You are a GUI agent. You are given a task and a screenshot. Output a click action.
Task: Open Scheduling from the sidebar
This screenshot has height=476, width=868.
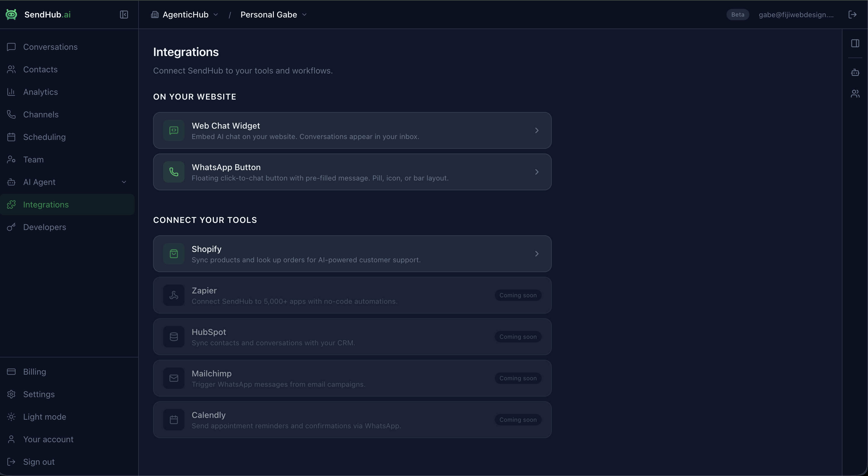point(67,137)
